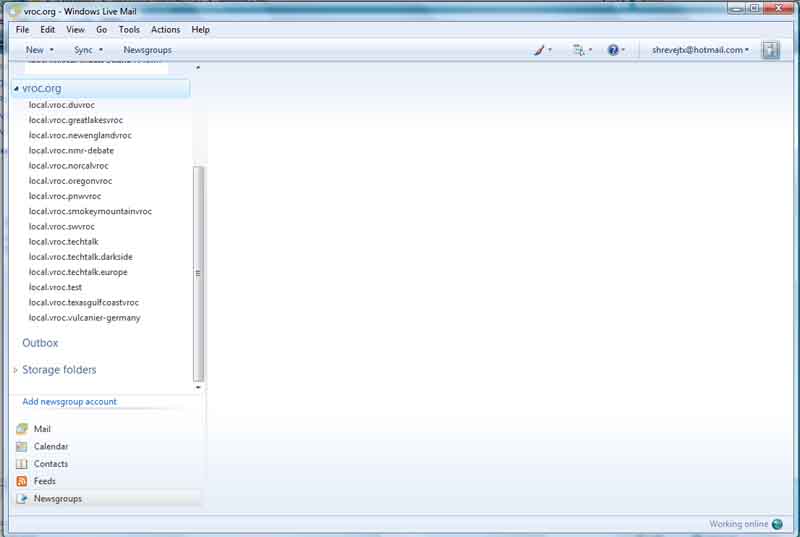Open the Tools menu
Image resolution: width=800 pixels, height=537 pixels.
(129, 30)
